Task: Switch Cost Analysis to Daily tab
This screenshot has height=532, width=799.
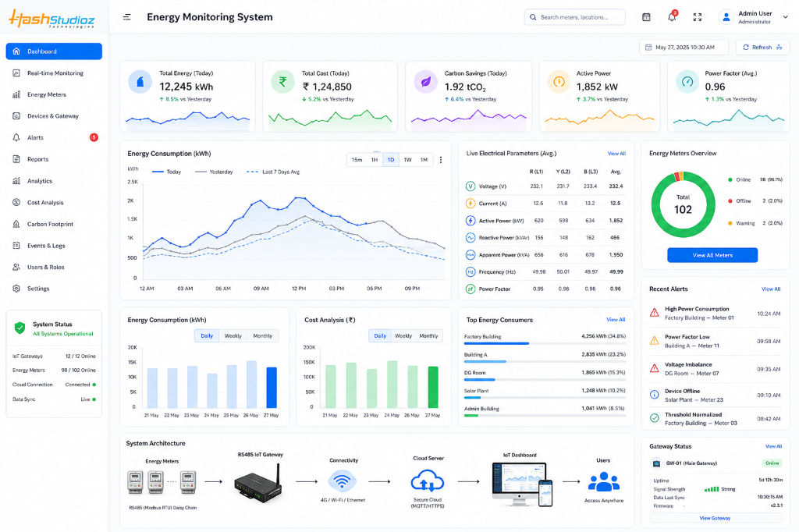Action: click(x=380, y=335)
